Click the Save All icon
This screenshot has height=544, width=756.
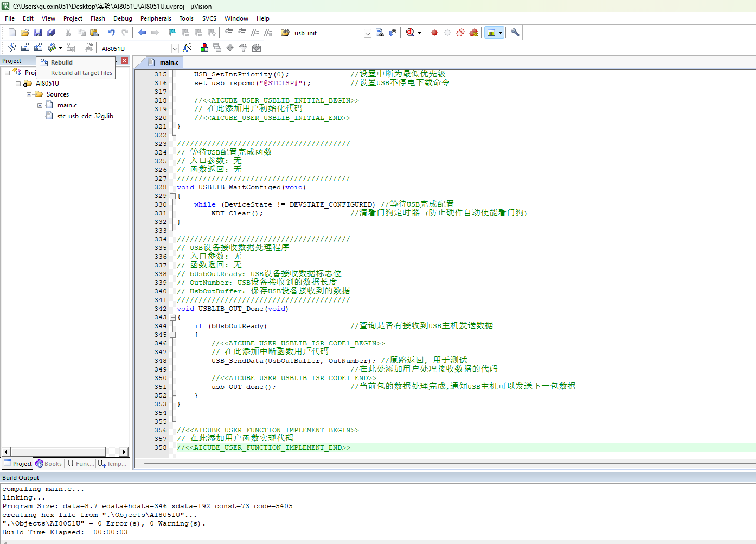click(x=51, y=33)
